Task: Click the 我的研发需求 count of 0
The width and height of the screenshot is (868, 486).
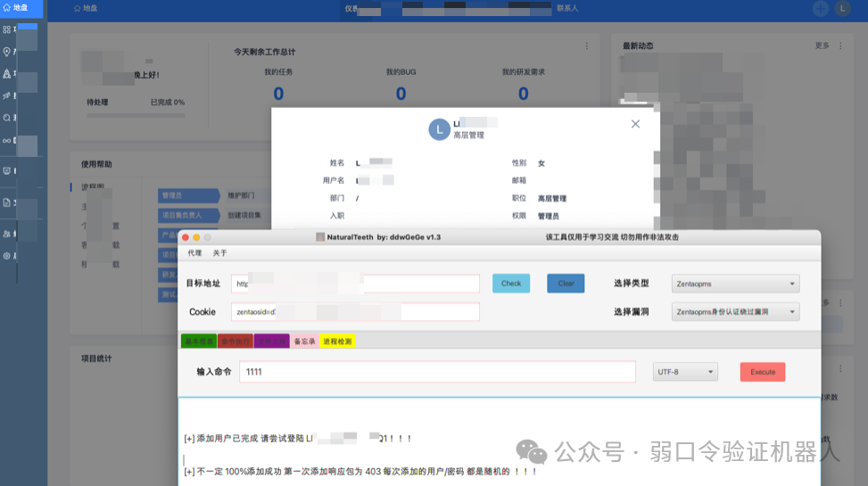Action: [x=523, y=94]
